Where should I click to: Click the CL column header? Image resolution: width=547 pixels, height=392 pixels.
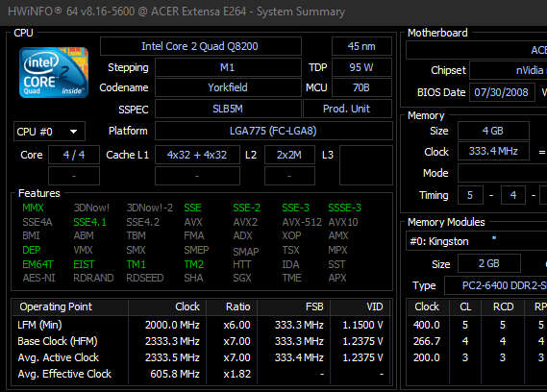click(x=465, y=306)
